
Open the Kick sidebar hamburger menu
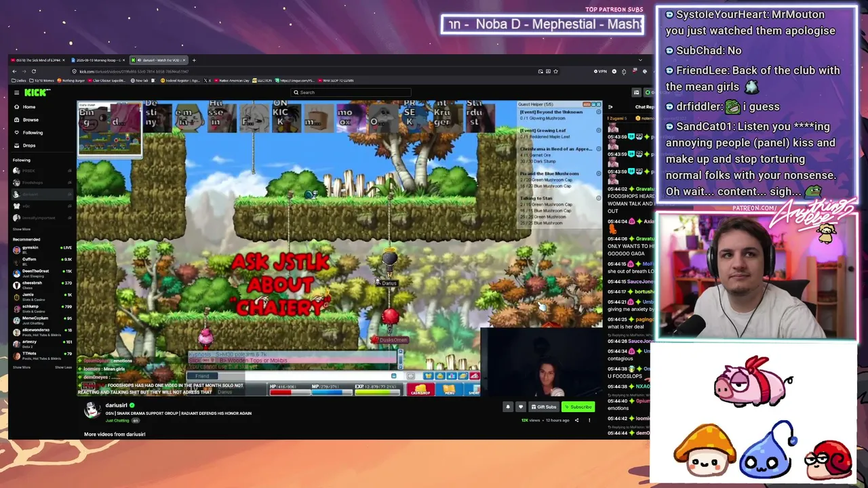pyautogui.click(x=16, y=92)
